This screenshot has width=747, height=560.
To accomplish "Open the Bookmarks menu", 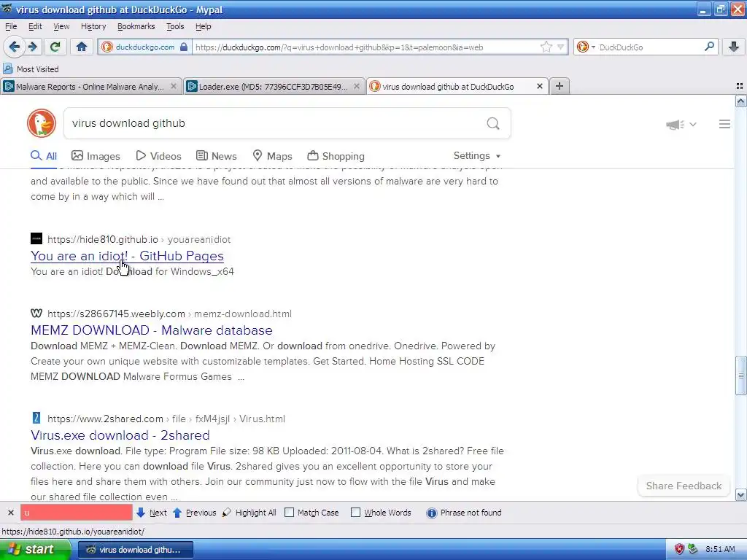I will pyautogui.click(x=136, y=26).
